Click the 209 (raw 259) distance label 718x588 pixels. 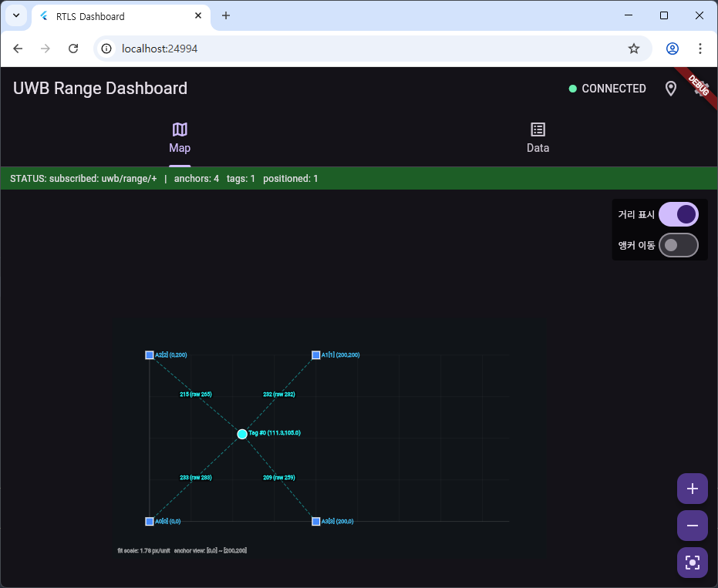tap(279, 478)
